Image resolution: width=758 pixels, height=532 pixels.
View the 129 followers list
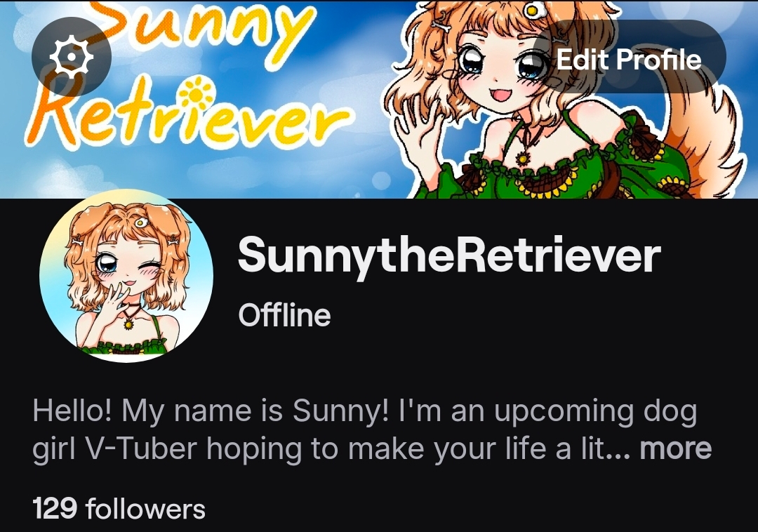point(119,509)
